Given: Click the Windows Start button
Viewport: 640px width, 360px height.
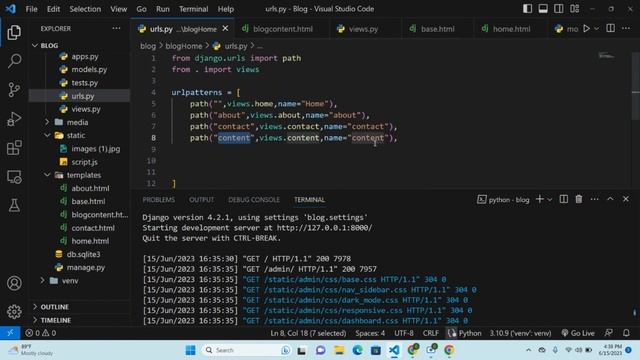Looking at the screenshot, I should [x=190, y=350].
